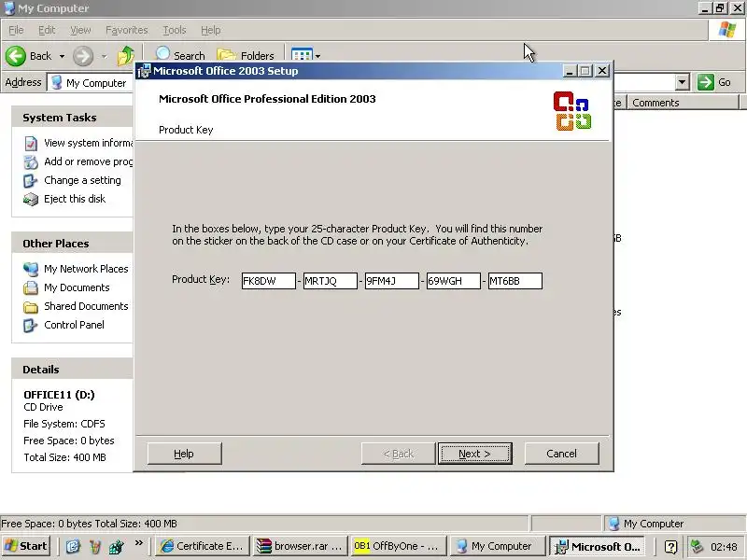Viewport: 747px width, 560px height.
Task: Close the Office 2003 Setup dialog
Action: click(602, 71)
